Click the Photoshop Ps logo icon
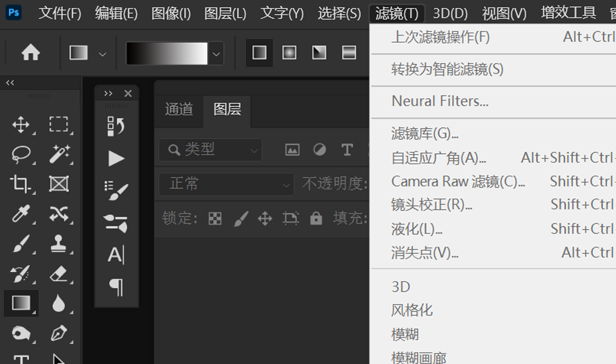This screenshot has width=616, height=364. pos(14,12)
